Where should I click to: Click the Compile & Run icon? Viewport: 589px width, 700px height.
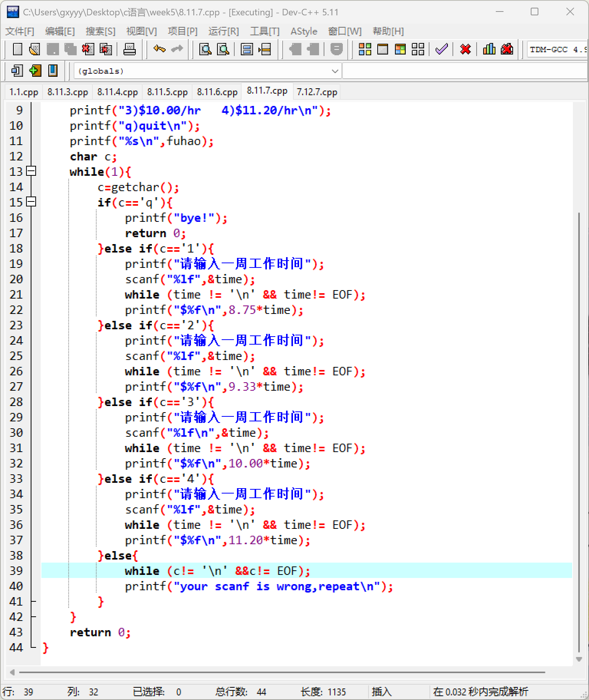coord(400,49)
